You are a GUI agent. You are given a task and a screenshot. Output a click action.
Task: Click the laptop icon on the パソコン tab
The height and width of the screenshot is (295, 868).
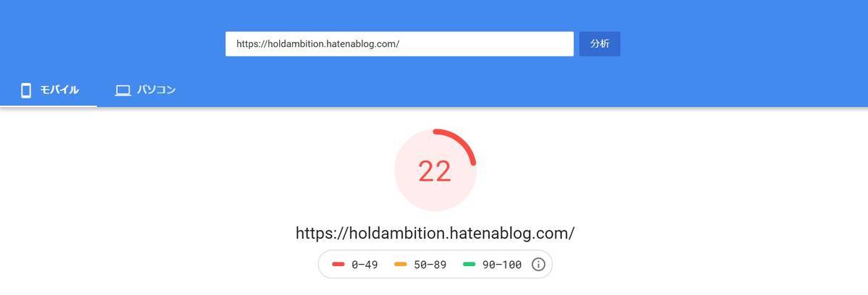tap(123, 90)
